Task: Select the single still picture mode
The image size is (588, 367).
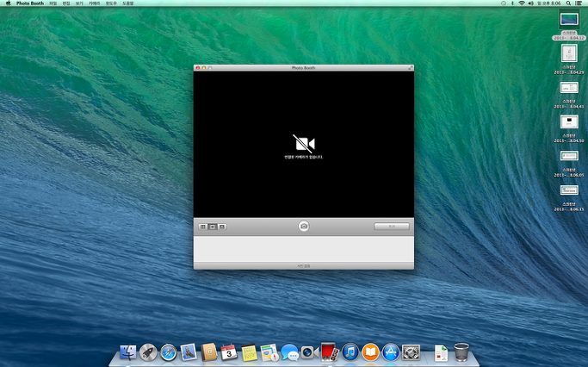Action: pos(213,227)
